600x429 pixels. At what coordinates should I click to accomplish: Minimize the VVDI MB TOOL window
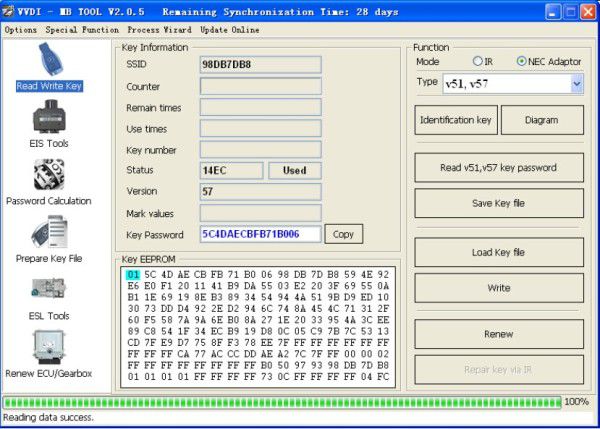(x=553, y=12)
